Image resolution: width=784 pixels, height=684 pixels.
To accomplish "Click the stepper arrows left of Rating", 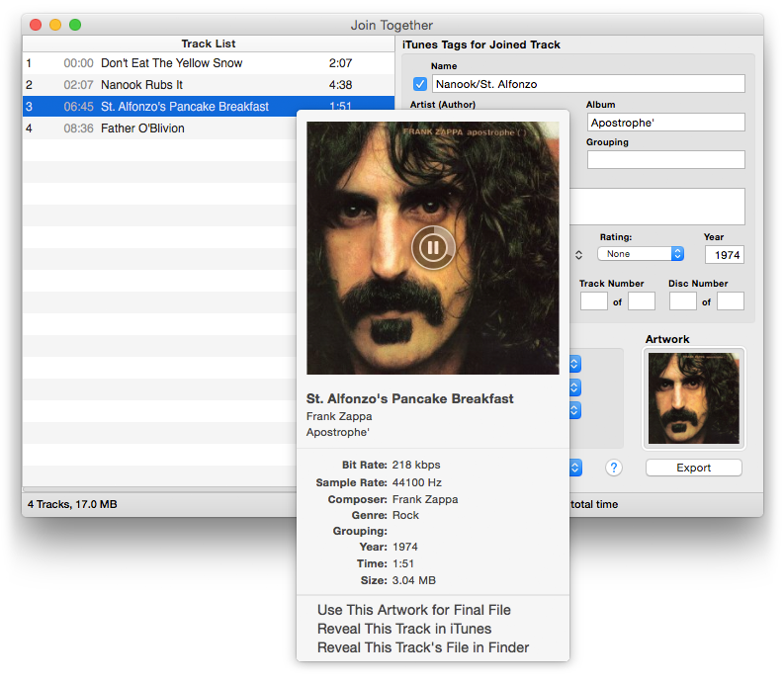I will point(578,255).
